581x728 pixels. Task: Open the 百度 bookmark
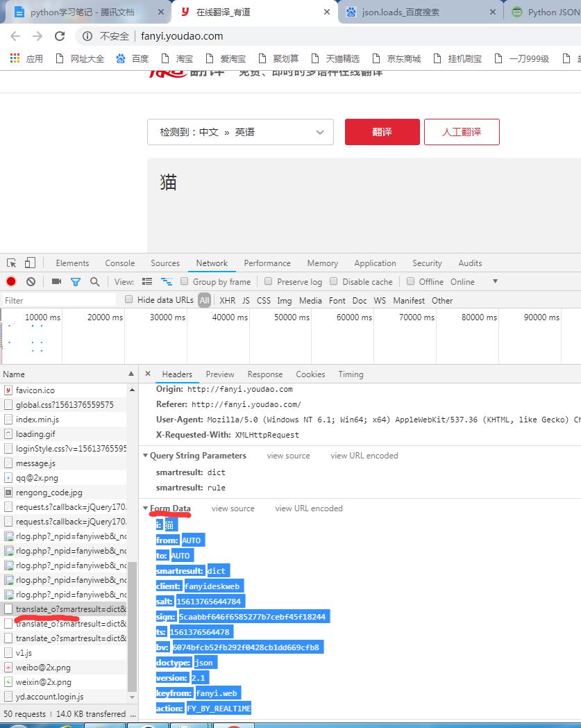(133, 58)
